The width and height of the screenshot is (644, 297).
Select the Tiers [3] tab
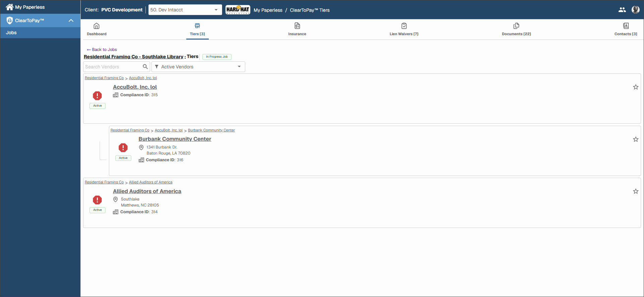click(x=197, y=29)
